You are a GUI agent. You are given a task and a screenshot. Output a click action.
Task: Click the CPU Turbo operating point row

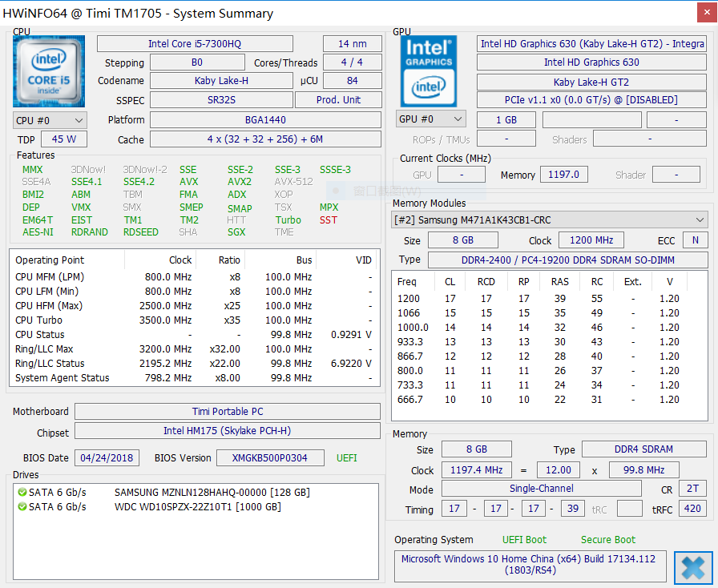(x=192, y=320)
